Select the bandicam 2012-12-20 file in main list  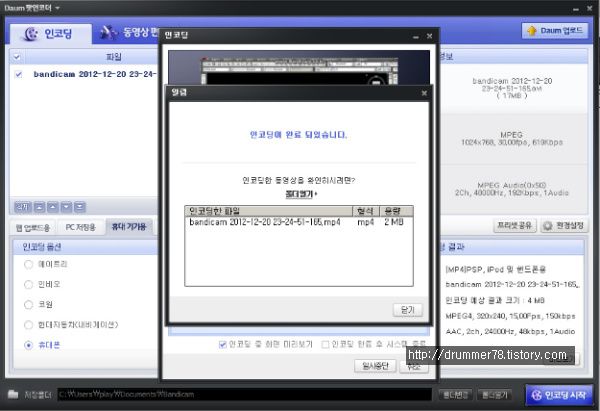click(x=94, y=74)
